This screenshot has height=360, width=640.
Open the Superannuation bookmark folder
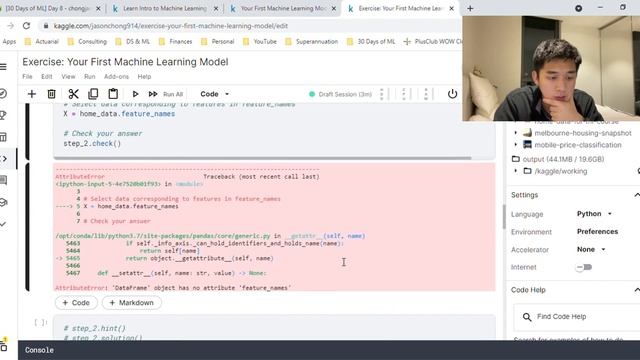311,42
